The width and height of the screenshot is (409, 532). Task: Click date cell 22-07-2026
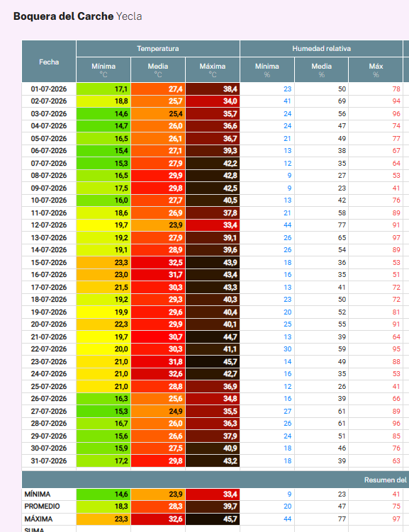49,349
